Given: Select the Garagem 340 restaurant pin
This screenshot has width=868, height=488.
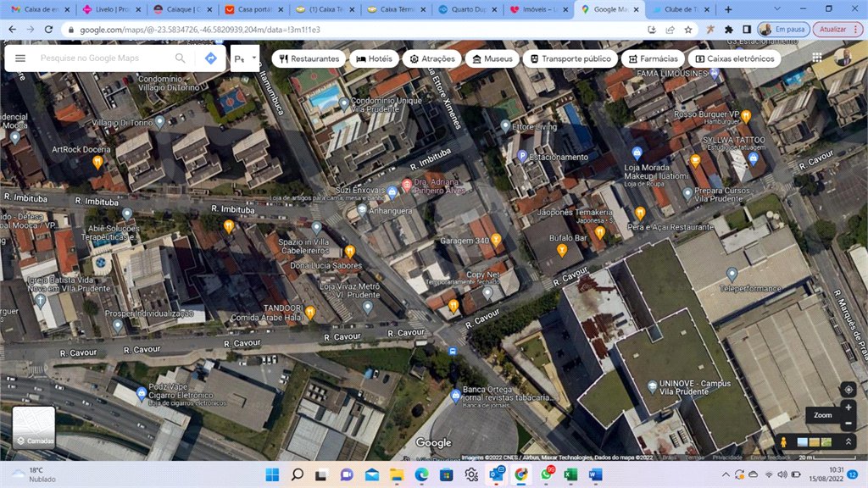Looking at the screenshot, I should 496,240.
